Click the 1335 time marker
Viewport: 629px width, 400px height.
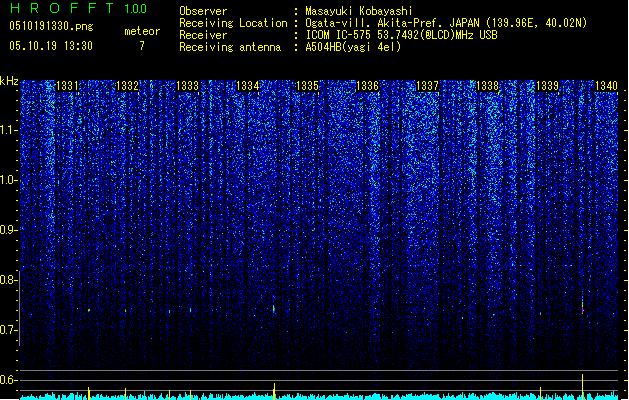pyautogui.click(x=307, y=86)
